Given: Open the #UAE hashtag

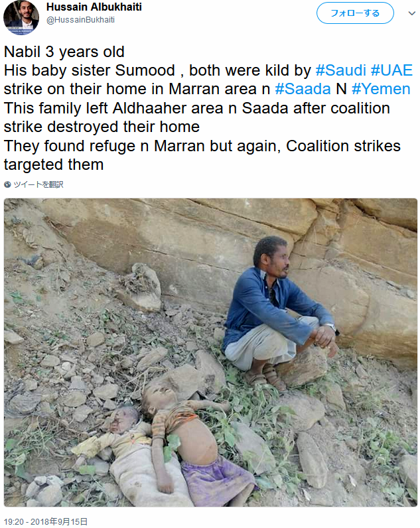Looking at the screenshot, I should click(x=391, y=70).
